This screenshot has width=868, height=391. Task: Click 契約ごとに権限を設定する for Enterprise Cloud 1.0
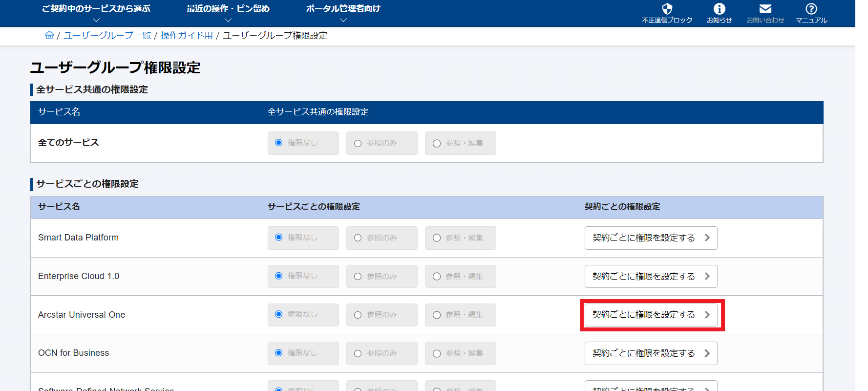click(x=651, y=276)
